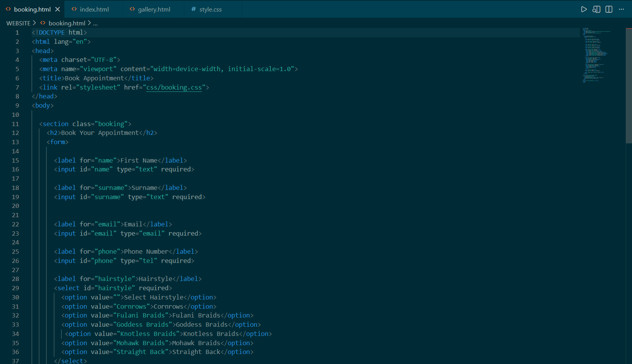Image resolution: width=632 pixels, height=364 pixels.
Task: Select the Split Editor icon
Action: (609, 9)
